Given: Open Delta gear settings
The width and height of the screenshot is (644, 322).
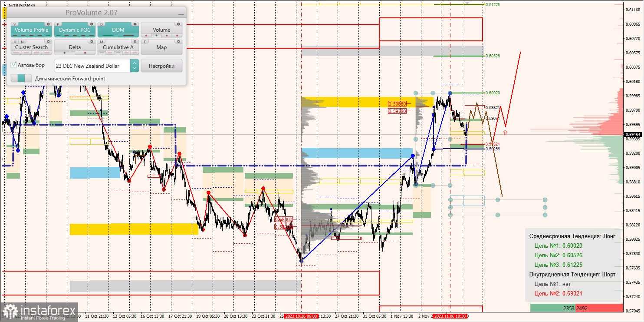Looking at the screenshot, I should pos(92,41).
